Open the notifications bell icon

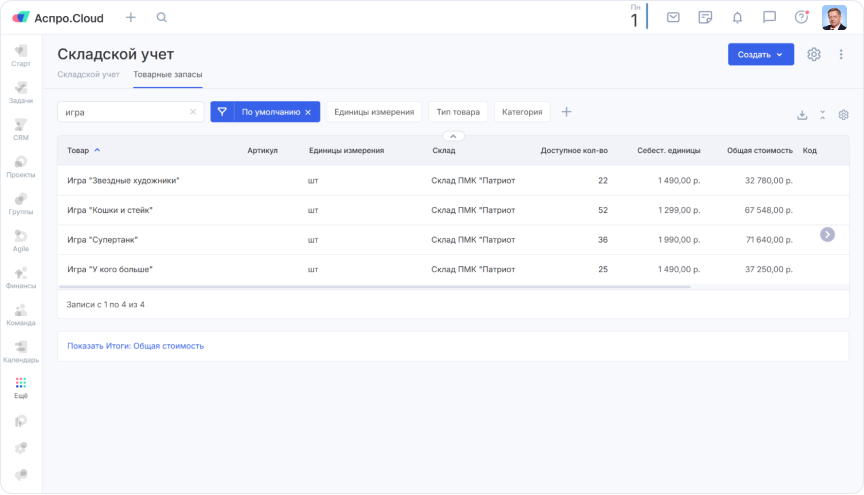[x=737, y=17]
